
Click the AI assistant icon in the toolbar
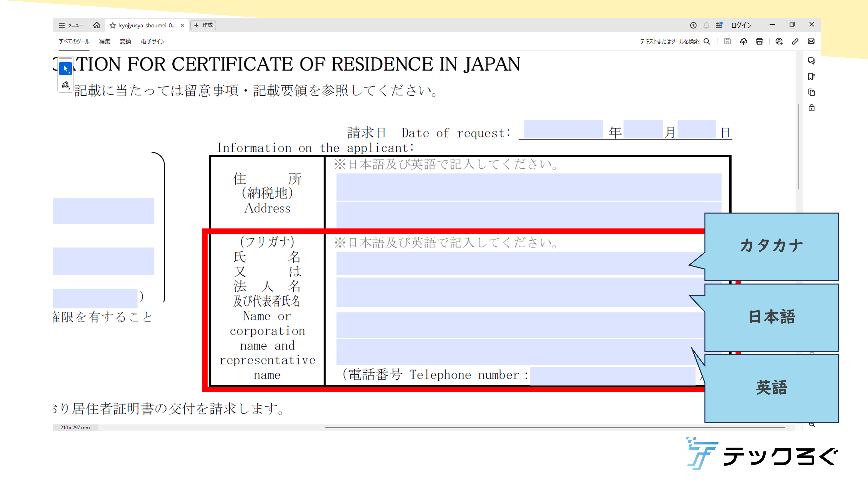pyautogui.click(x=779, y=41)
